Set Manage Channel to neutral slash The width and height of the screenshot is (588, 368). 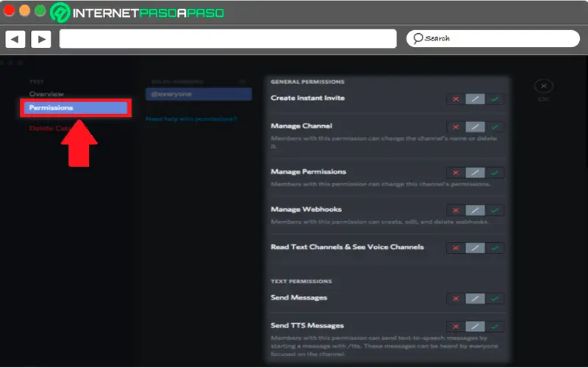(x=475, y=127)
